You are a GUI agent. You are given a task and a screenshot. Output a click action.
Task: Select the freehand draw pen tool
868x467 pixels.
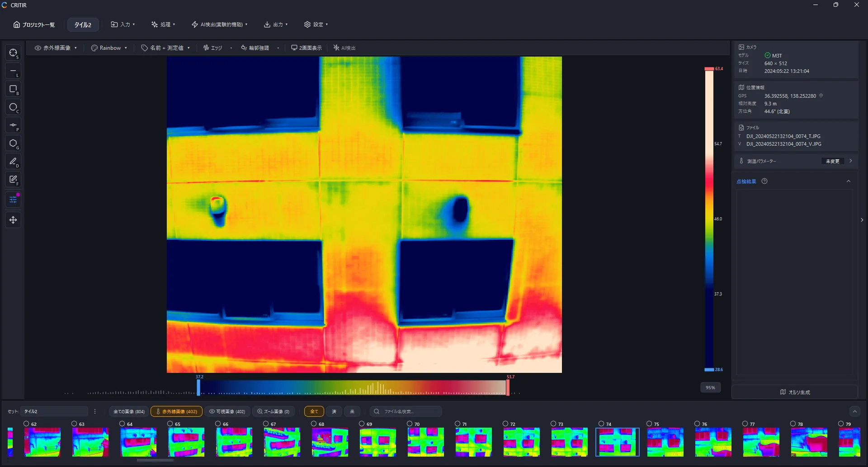coord(13,162)
